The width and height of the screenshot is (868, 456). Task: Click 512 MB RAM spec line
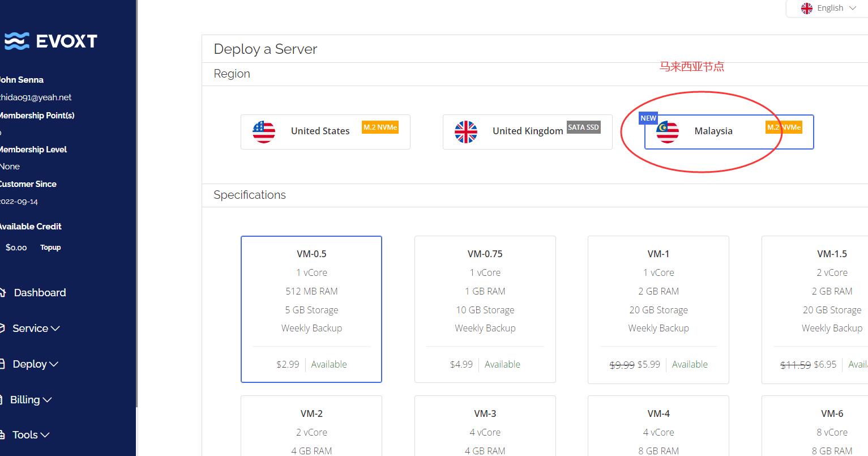pos(311,291)
